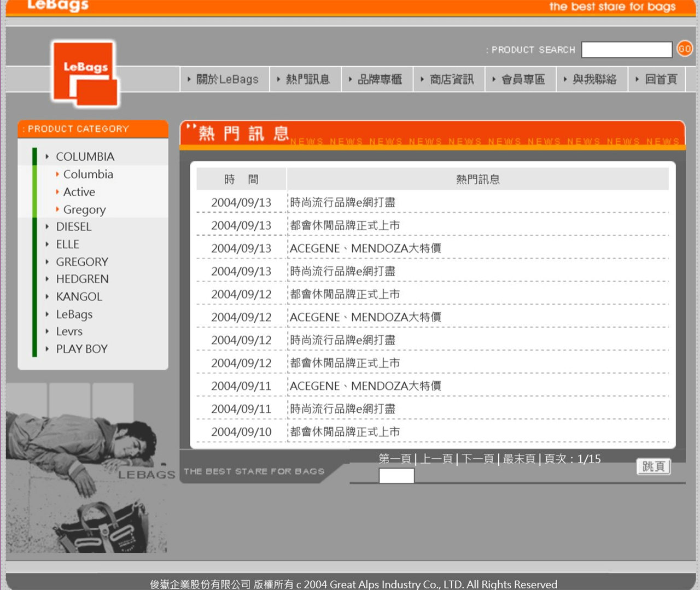The image size is (700, 590).
Task: Open 2004/09/13 ACEGENE、MENDOZA大特價 news
Action: tap(365, 248)
